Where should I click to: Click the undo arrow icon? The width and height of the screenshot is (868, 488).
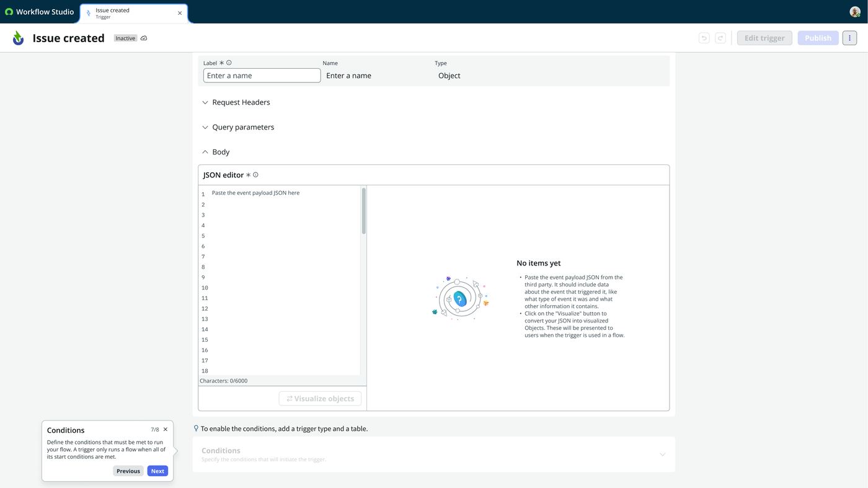coord(704,38)
